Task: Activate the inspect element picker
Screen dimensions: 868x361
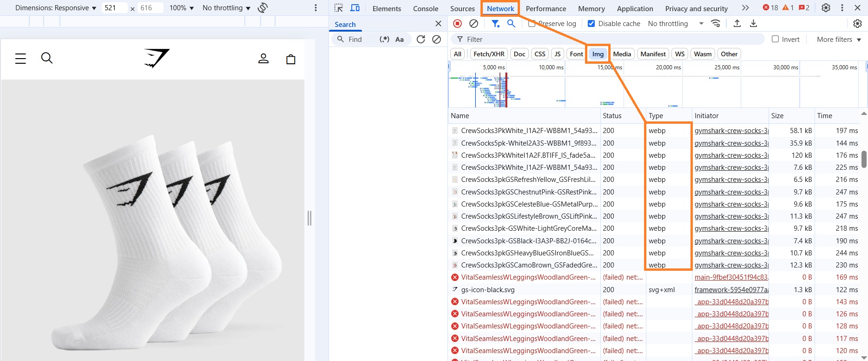Action: [338, 8]
